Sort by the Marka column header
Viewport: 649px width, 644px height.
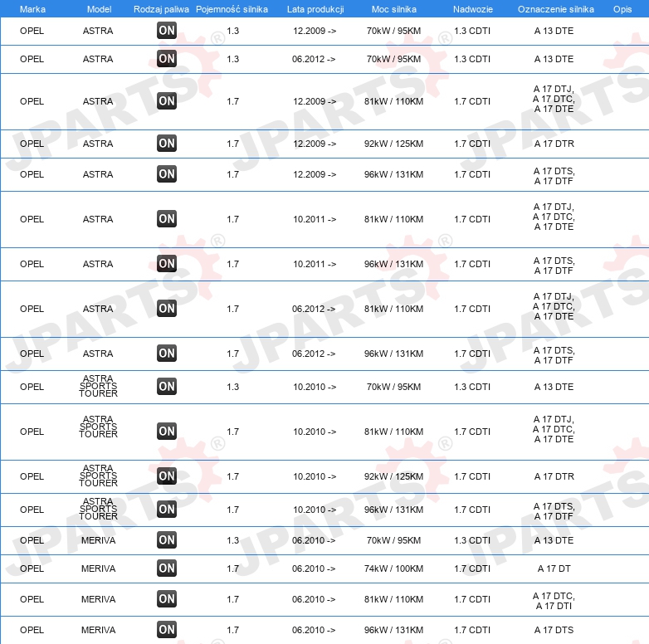(32, 9)
